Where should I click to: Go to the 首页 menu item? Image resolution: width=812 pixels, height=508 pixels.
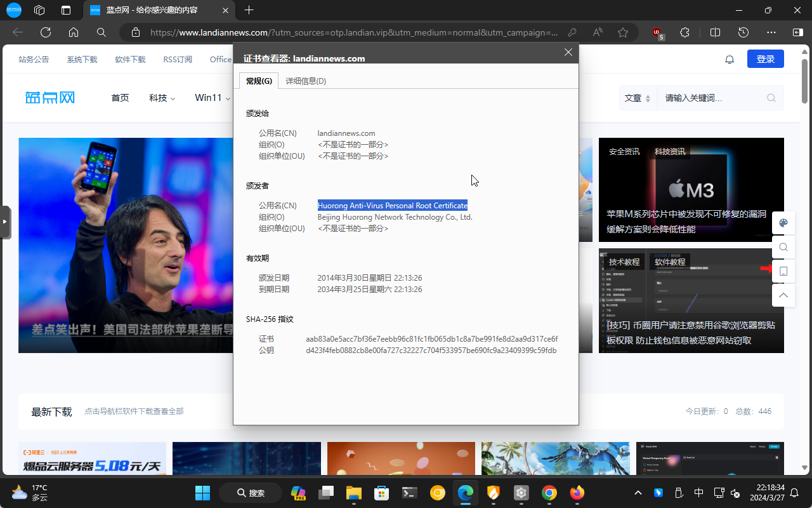tap(120, 98)
